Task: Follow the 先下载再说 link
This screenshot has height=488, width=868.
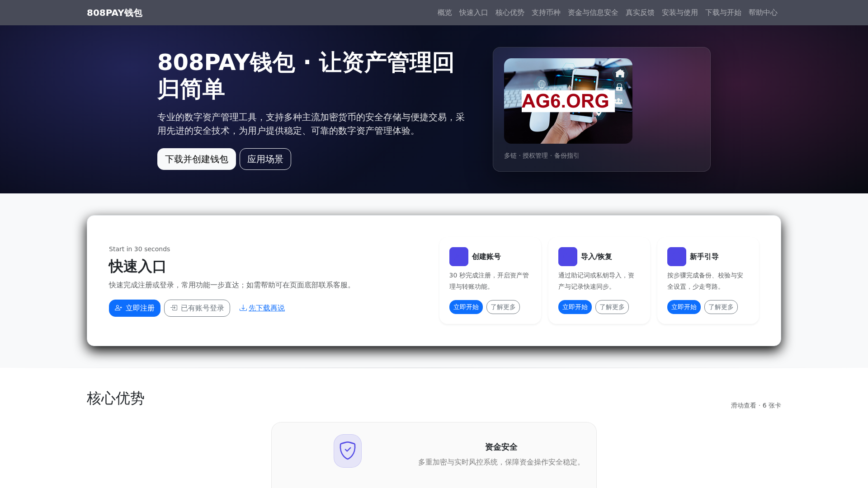Action: tap(267, 308)
